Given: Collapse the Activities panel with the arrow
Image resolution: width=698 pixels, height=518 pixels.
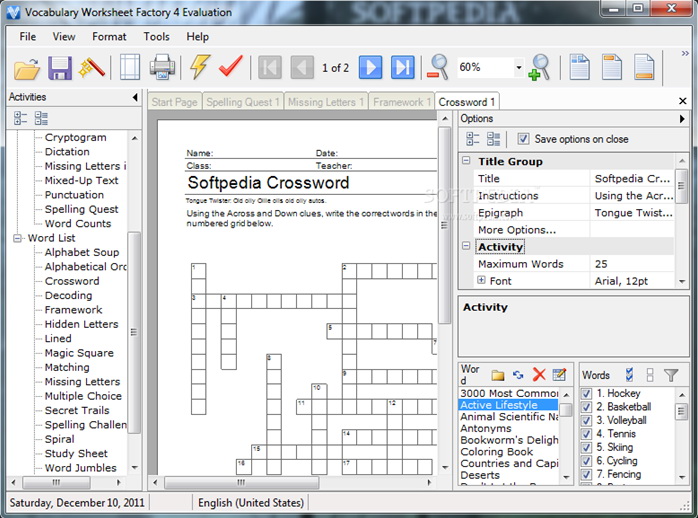Looking at the screenshot, I should (135, 97).
